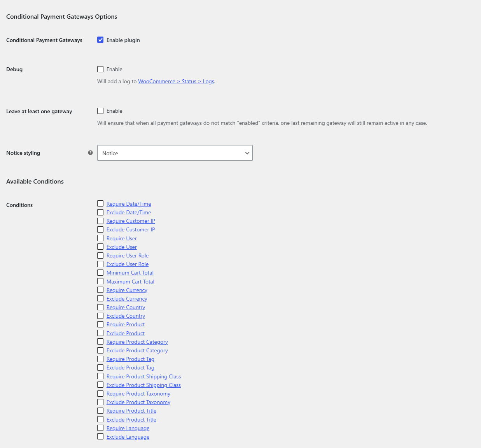Check the Exclude Customer IP box

[x=100, y=229]
